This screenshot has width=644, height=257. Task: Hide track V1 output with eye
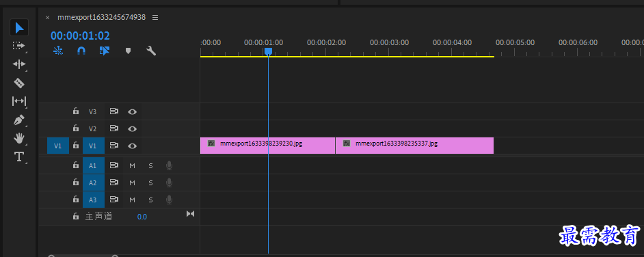pos(132,146)
